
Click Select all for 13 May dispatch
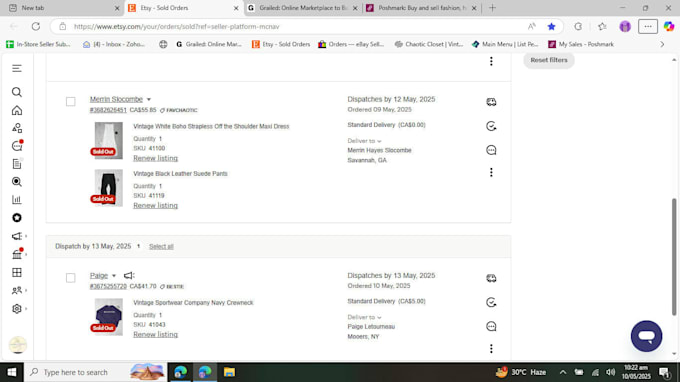click(161, 247)
